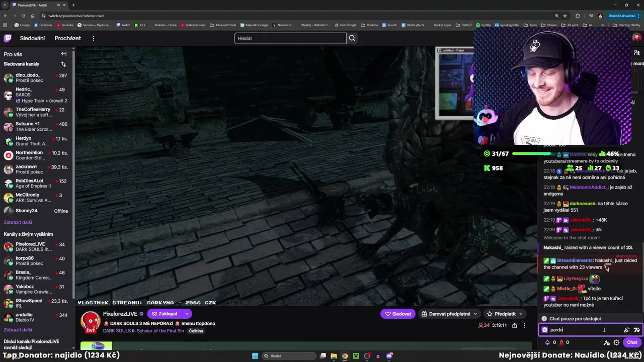Open McCitronip channel in sidebar
Screen dimensions: 644x362
coord(36,198)
